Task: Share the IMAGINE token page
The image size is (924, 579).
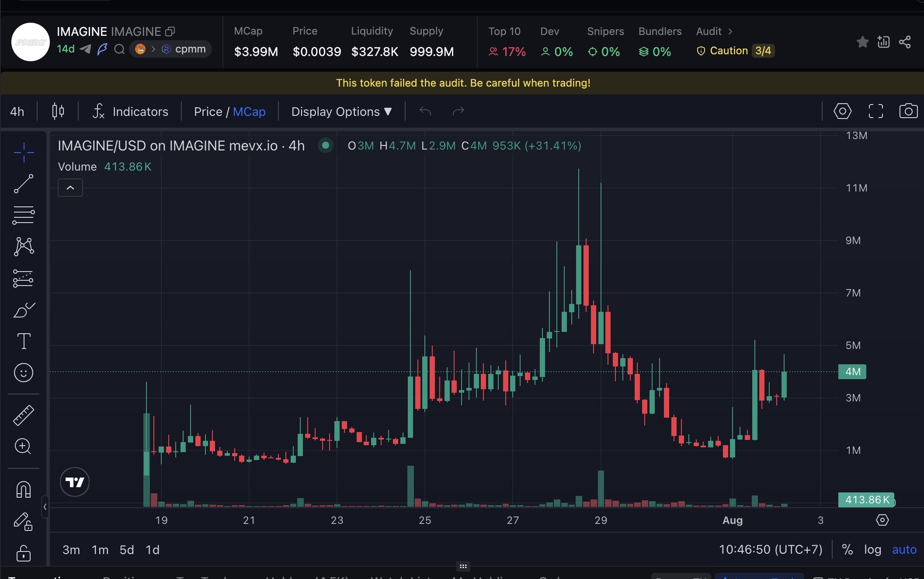Action: click(x=905, y=42)
